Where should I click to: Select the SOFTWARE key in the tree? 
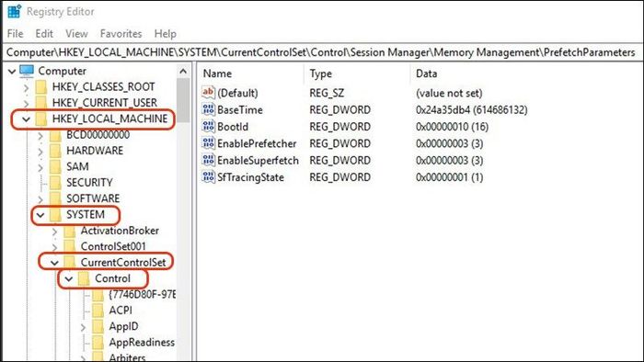coord(93,198)
